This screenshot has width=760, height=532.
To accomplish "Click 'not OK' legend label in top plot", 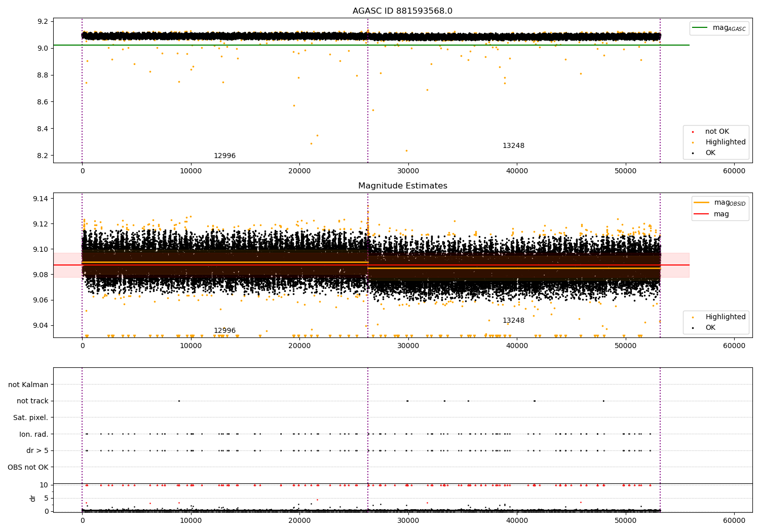I will pos(717,132).
